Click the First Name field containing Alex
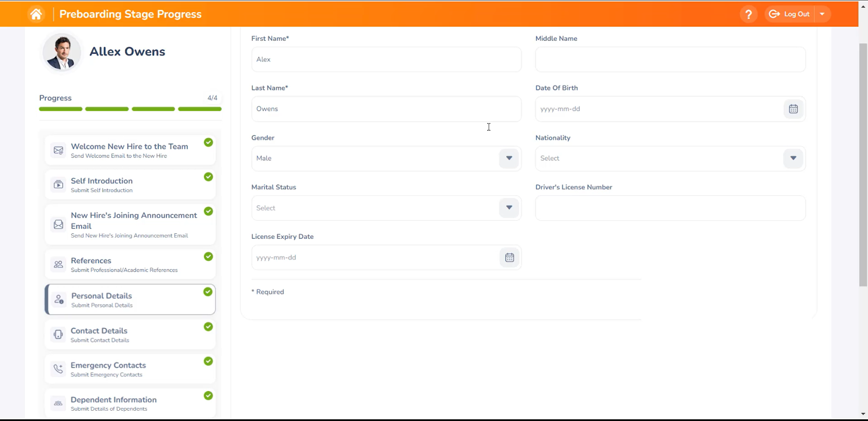The height and width of the screenshot is (421, 868). tap(386, 59)
